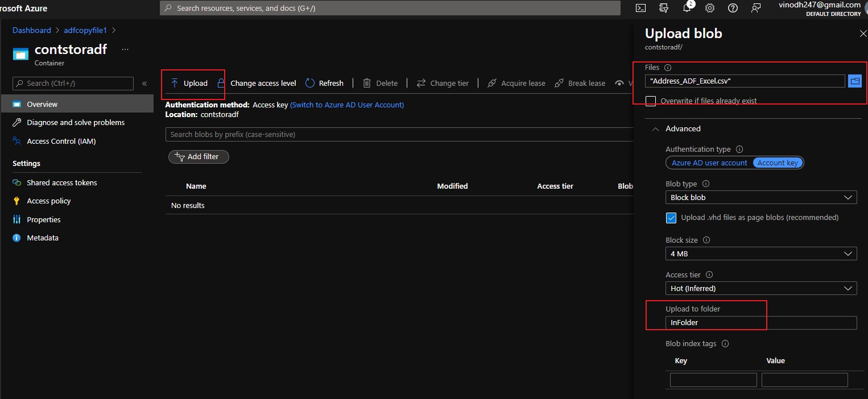Click the info icon next to Access tier
The width and height of the screenshot is (868, 399).
pos(709,275)
